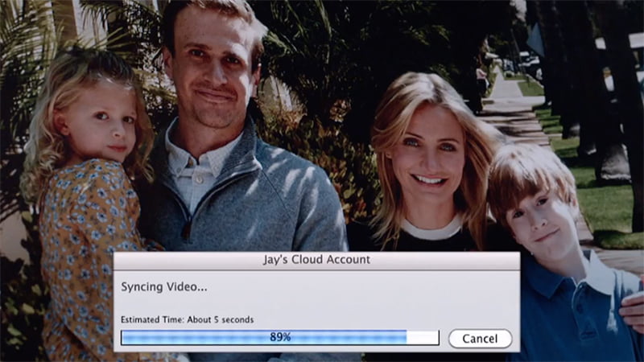Click the unfilled white end of progress bar
The width and height of the screenshot is (644, 362).
423,338
